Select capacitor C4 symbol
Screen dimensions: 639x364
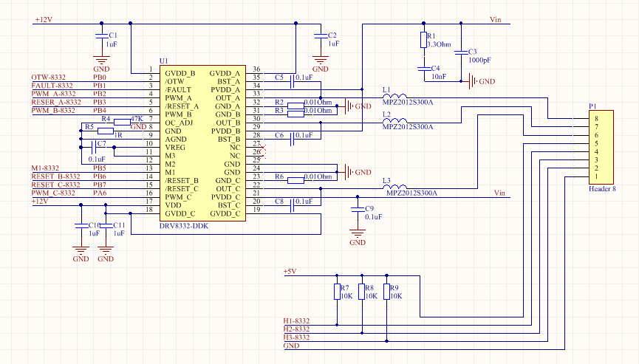[424, 69]
